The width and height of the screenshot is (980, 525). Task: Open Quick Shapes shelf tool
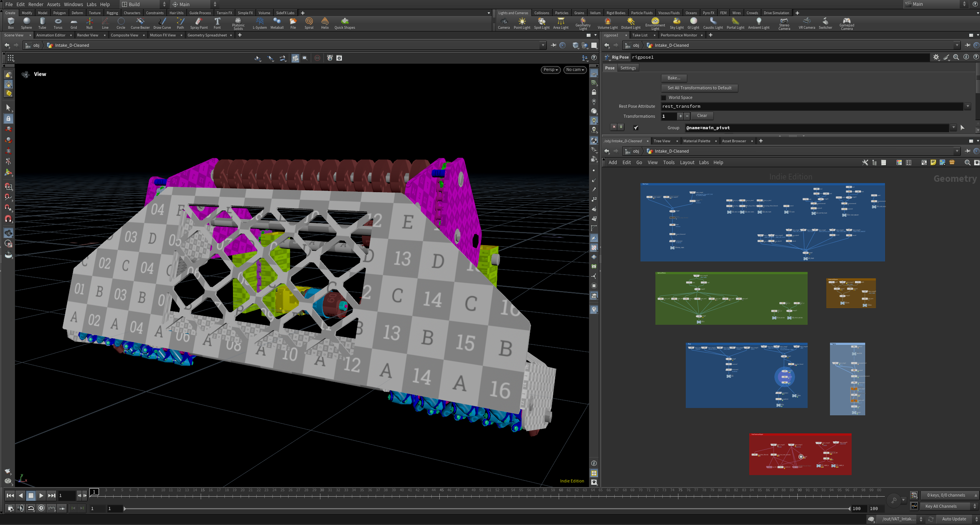(x=345, y=23)
